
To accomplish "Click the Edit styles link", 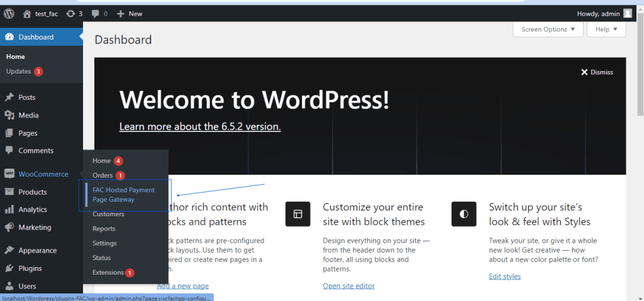I will [505, 276].
